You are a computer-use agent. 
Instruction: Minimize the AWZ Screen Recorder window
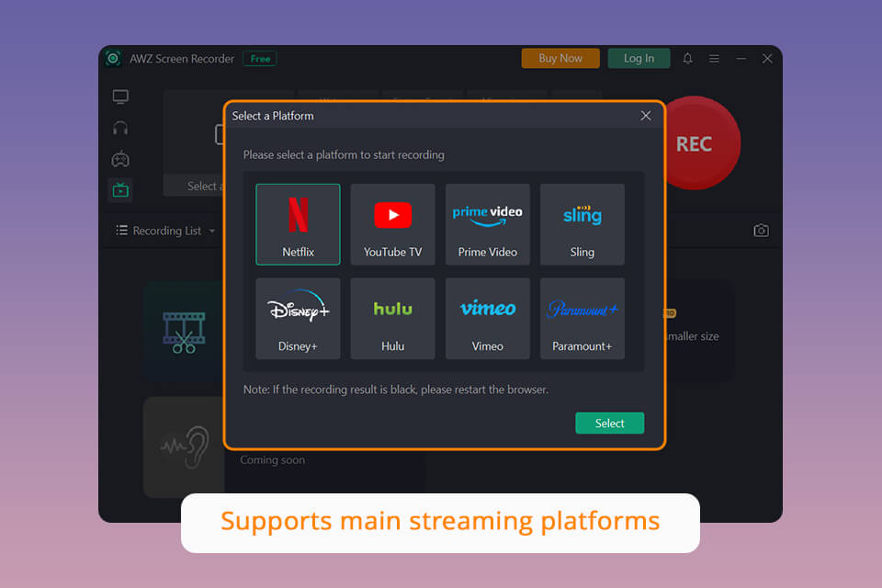point(741,59)
